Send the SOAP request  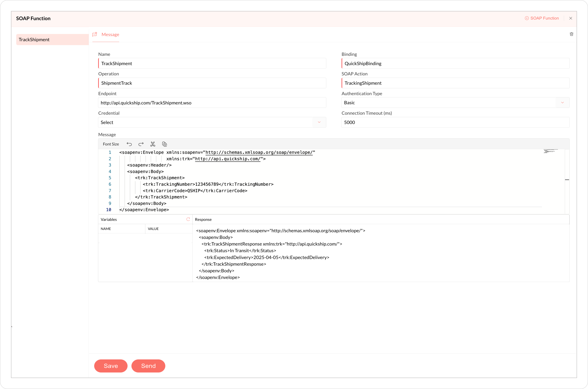tap(148, 366)
